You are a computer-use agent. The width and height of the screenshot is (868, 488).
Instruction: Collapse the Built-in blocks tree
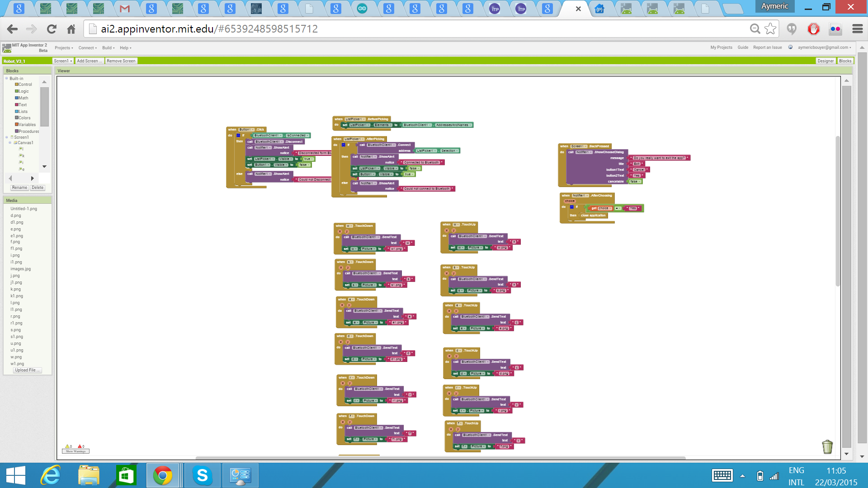click(7, 78)
